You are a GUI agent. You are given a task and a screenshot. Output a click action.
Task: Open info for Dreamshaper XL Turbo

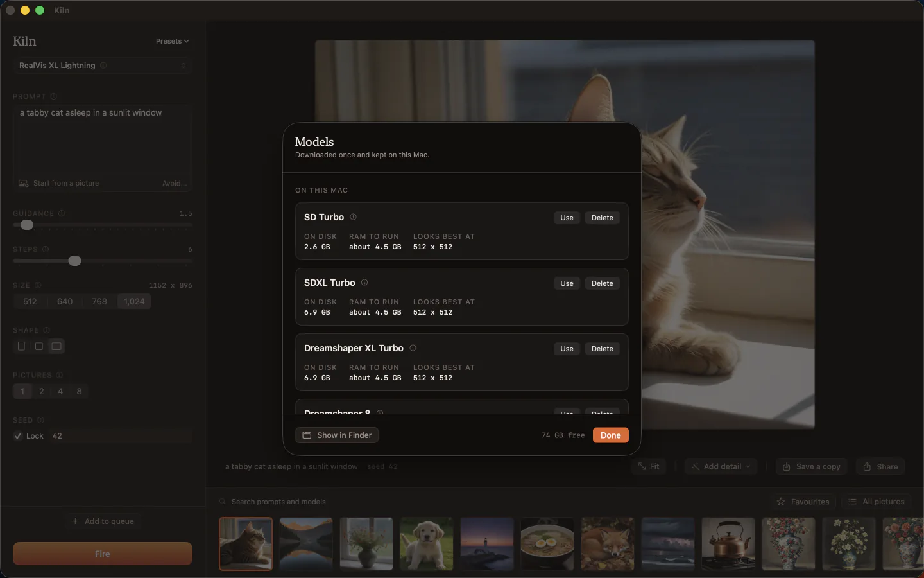(413, 348)
